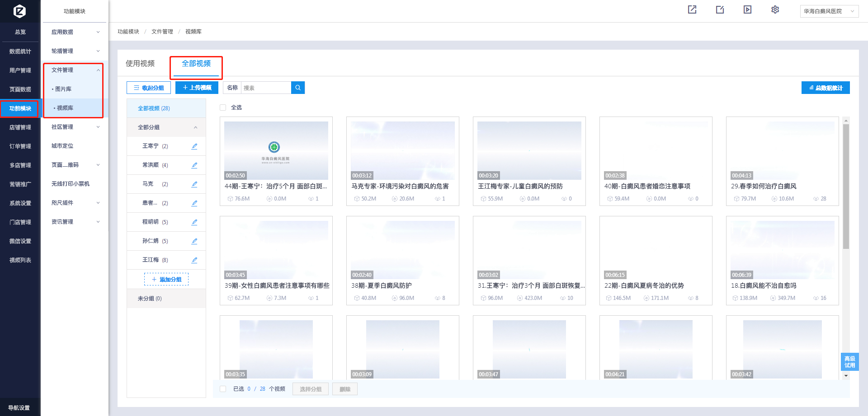
Task: Toggle the bottom bar selection checkbox
Action: pyautogui.click(x=223, y=389)
